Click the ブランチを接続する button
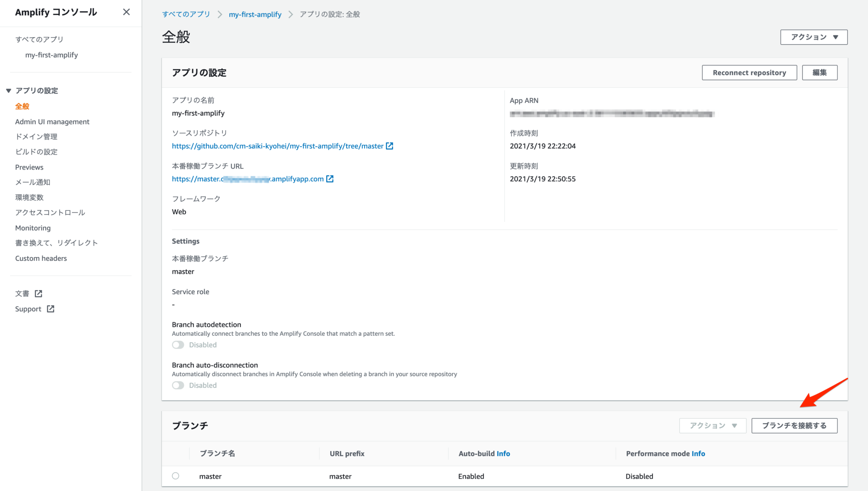This screenshot has height=491, width=868. point(794,425)
